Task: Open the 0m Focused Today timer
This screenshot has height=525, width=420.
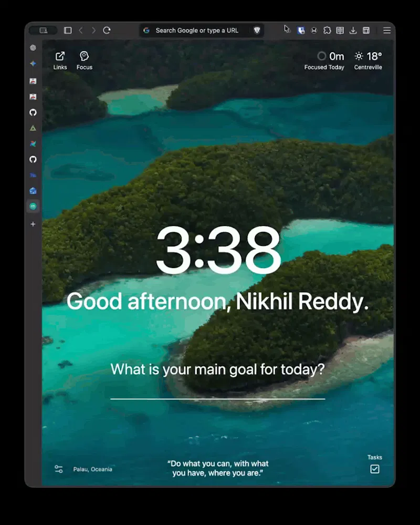Action: click(324, 60)
